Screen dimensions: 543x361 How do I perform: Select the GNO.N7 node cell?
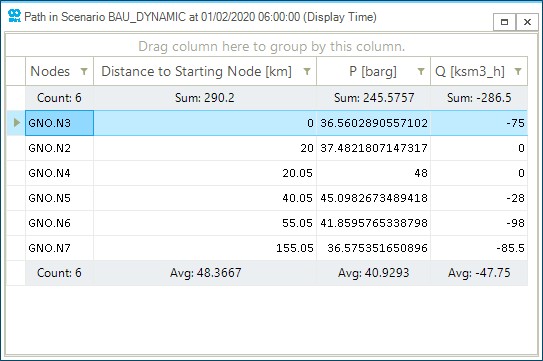pyautogui.click(x=59, y=248)
